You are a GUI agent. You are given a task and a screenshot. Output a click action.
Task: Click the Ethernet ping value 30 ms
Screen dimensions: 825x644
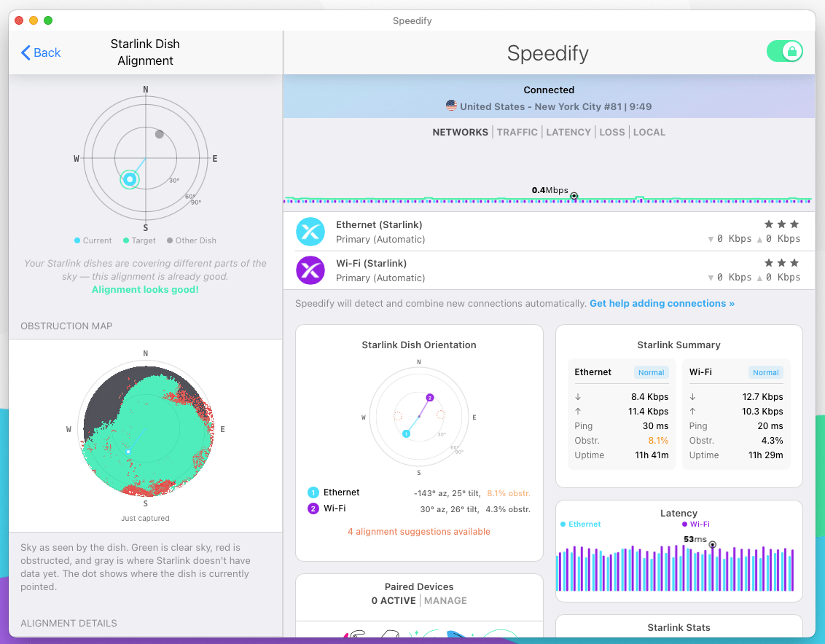click(656, 425)
